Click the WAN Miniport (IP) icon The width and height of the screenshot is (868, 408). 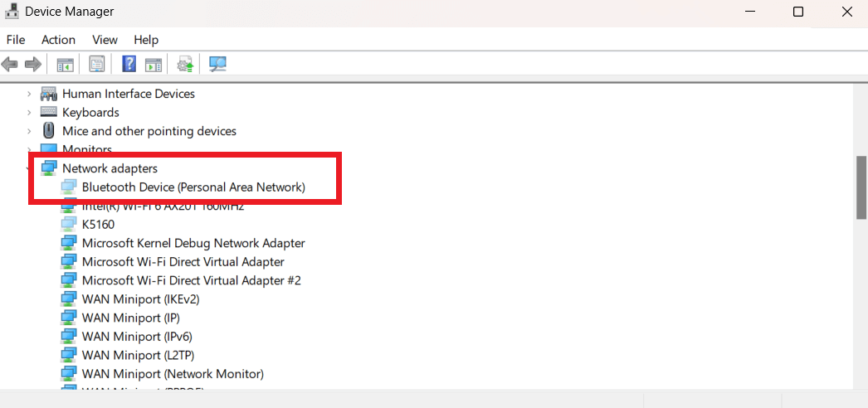[x=69, y=318]
